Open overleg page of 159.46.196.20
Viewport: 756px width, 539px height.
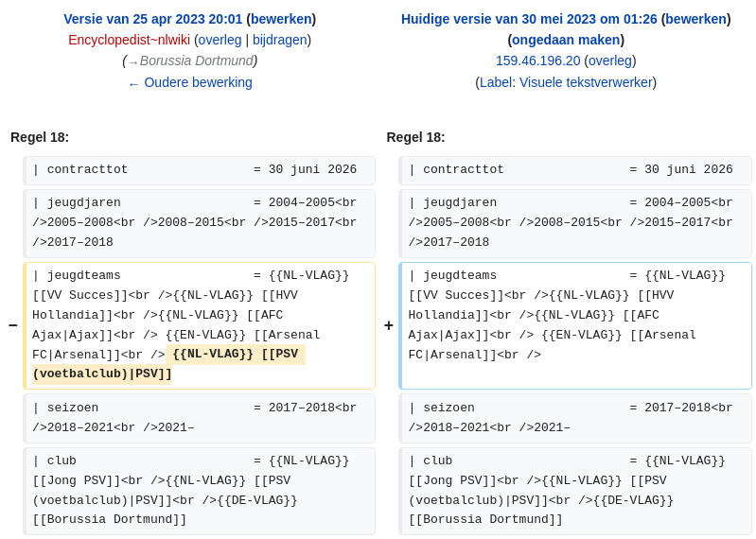coord(610,61)
